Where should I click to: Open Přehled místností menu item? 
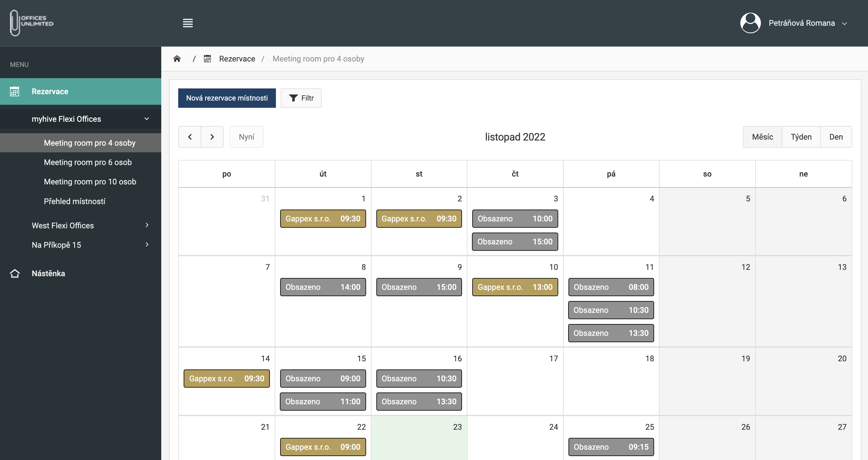pyautogui.click(x=74, y=201)
